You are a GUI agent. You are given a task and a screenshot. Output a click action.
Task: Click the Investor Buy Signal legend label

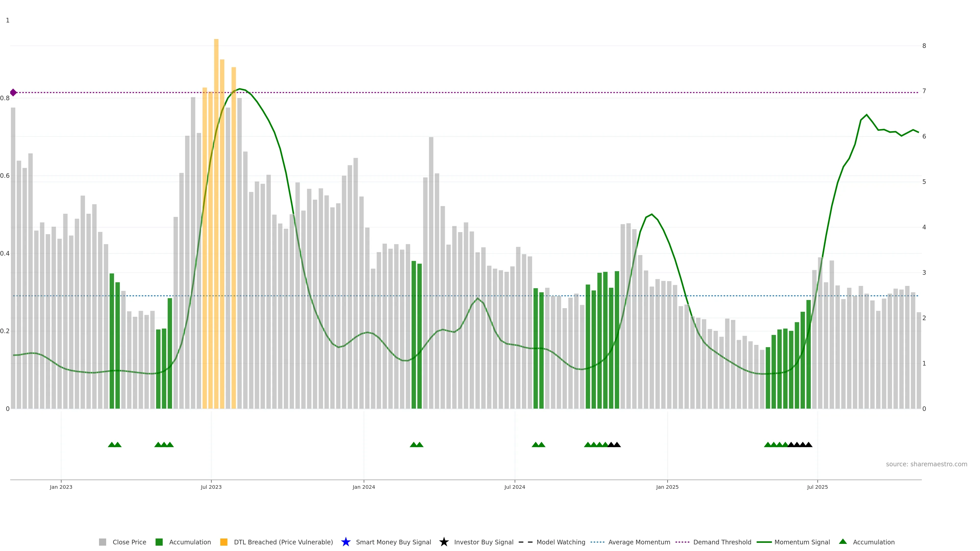point(484,542)
